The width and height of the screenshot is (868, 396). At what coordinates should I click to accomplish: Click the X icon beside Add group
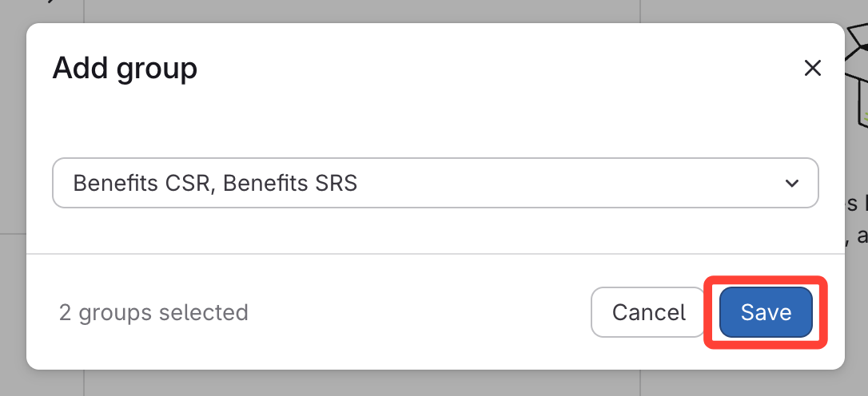pos(812,69)
